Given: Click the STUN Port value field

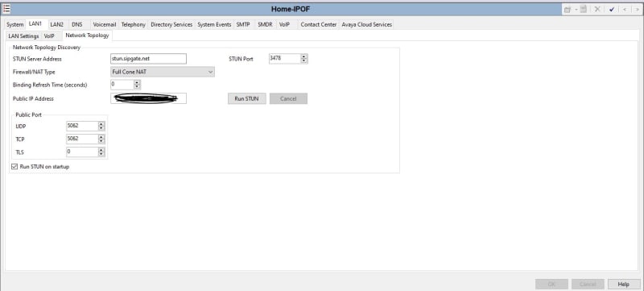Looking at the screenshot, I should point(285,59).
